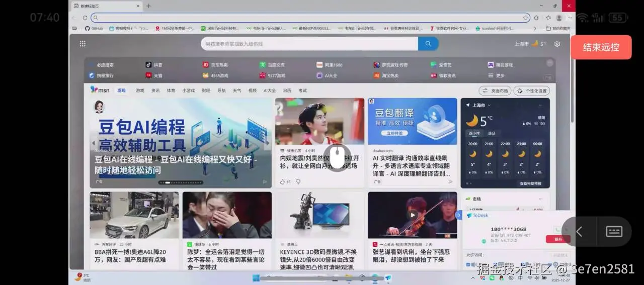The height and width of the screenshot is (285, 644).
Task: Open the 上海市 weather indicator in page header
Action: [x=530, y=44]
